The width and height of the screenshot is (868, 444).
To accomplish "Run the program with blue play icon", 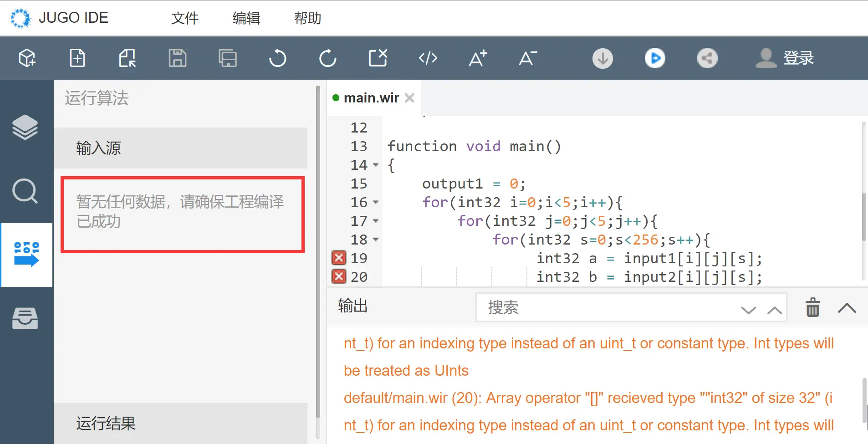I will click(x=655, y=58).
